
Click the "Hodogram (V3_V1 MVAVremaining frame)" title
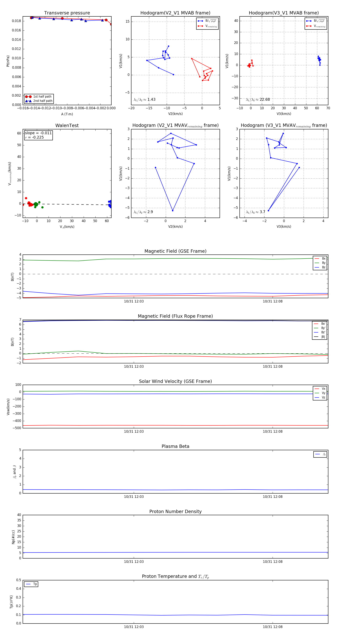pyautogui.click(x=284, y=125)
